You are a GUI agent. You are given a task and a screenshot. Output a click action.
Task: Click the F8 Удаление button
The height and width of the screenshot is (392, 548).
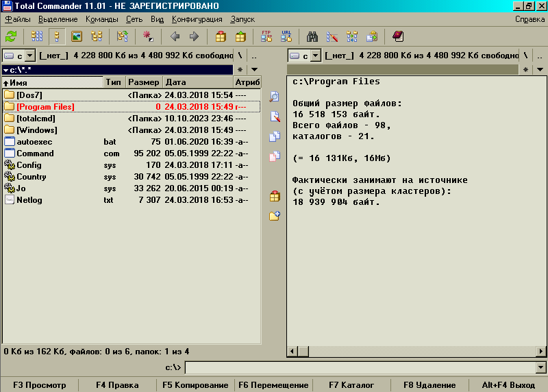429,385
